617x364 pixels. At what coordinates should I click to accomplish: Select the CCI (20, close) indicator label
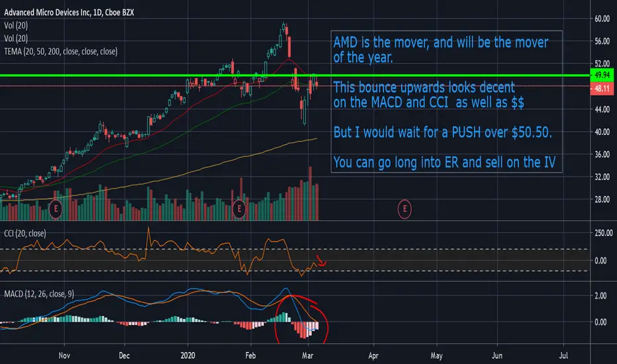click(24, 234)
